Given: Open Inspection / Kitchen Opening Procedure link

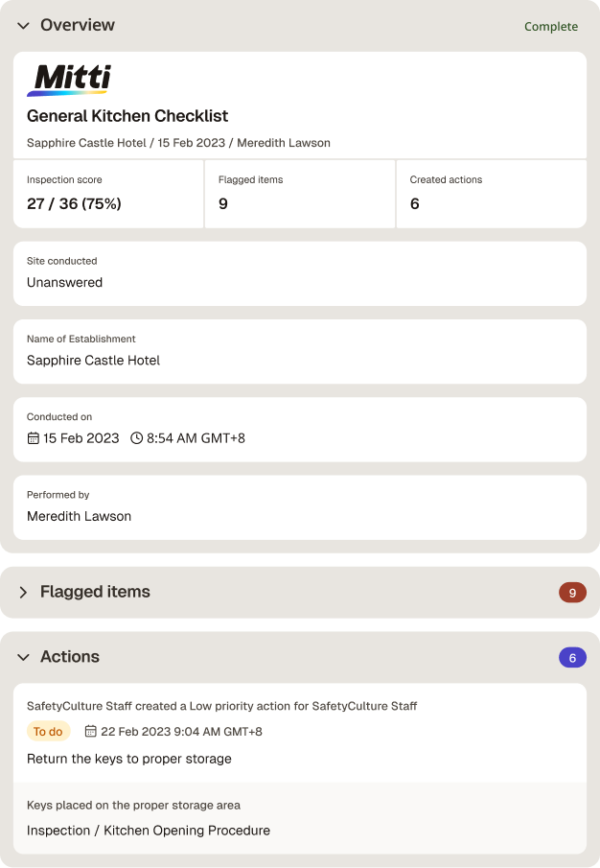Looking at the screenshot, I should (x=149, y=831).
